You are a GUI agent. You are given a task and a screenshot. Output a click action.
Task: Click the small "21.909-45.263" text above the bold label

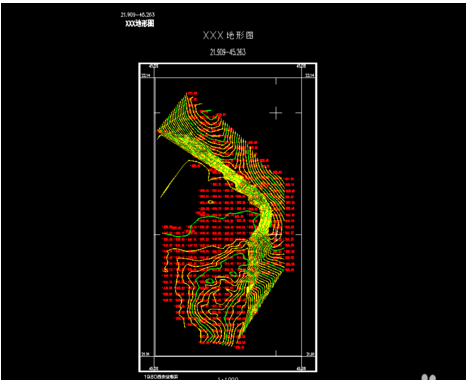pos(138,15)
